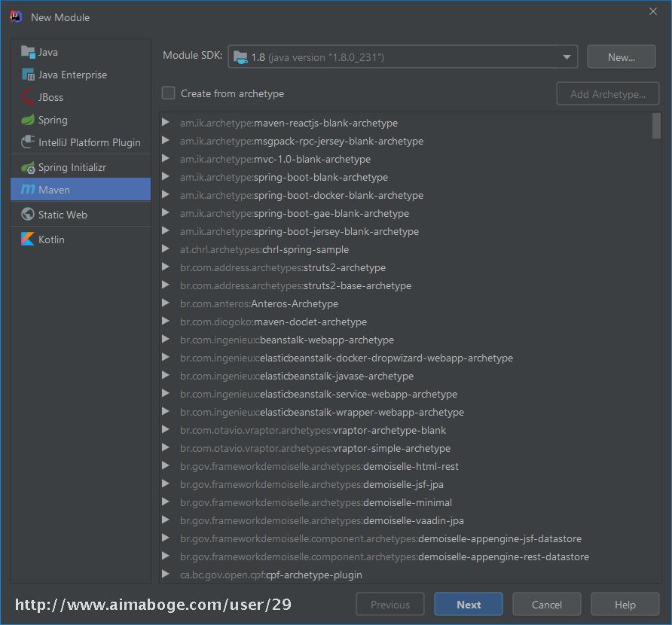Click the Kotlin logo icon
672x625 pixels.
28,239
